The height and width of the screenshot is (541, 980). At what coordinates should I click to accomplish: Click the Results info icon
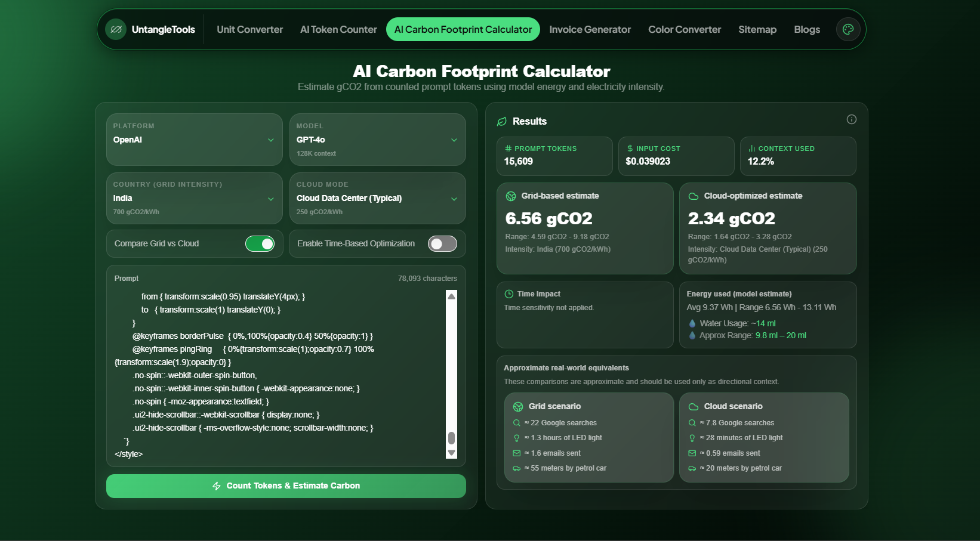click(852, 119)
